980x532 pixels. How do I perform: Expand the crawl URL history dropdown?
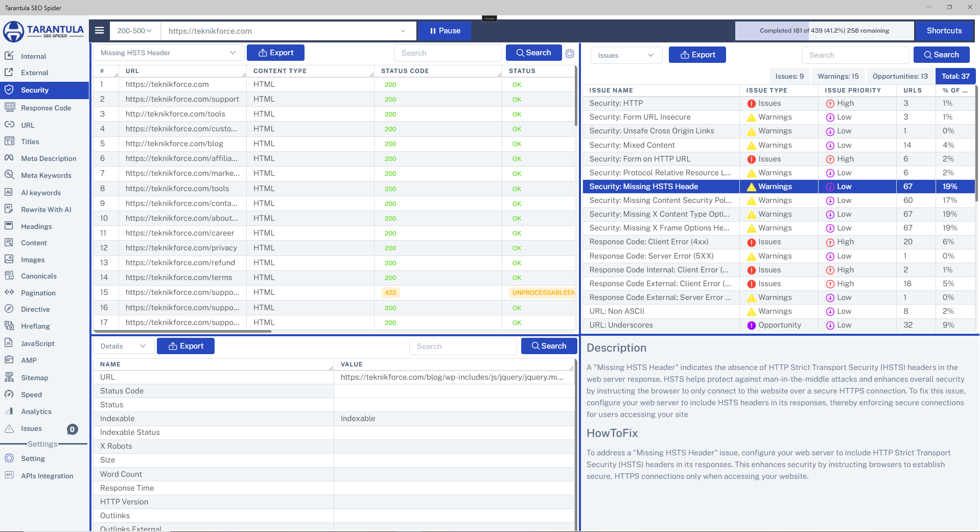point(403,31)
